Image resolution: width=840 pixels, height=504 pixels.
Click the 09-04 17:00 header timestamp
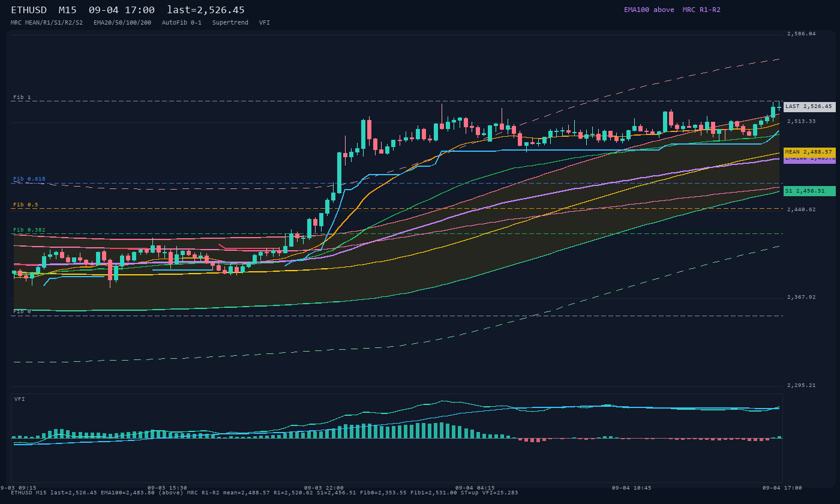click(122, 10)
